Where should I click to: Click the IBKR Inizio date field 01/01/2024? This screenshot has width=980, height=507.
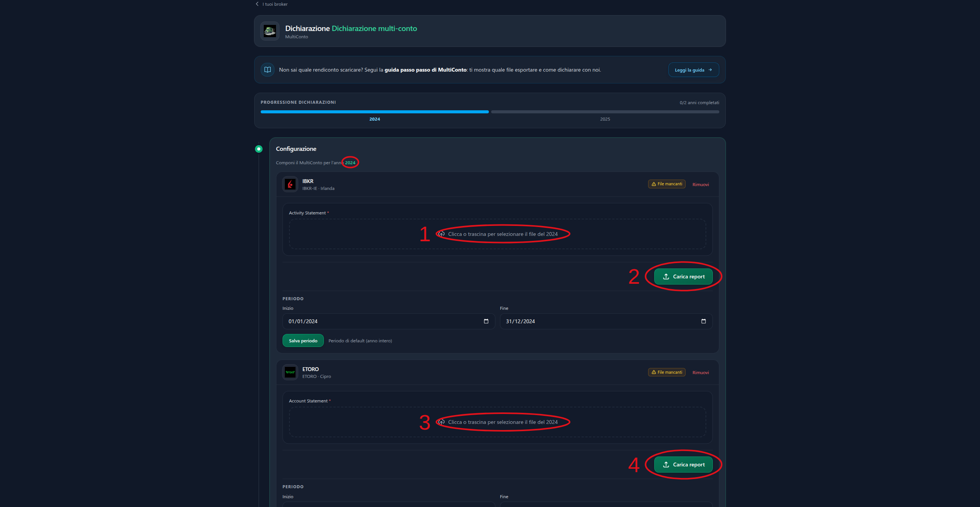pos(389,321)
